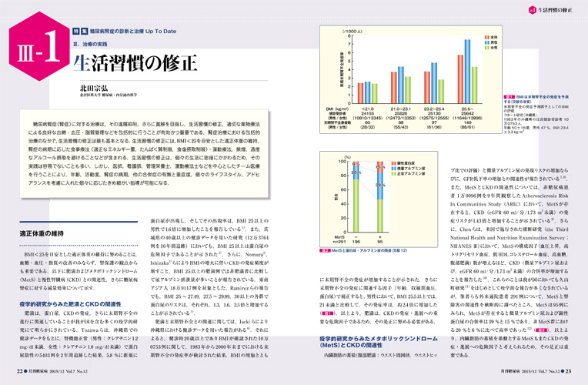Image resolution: width=588 pixels, height=385 pixels.
Task: Click the subheading 疫学的研究からみた肥満とCKDの関連性
Action: click(71, 304)
